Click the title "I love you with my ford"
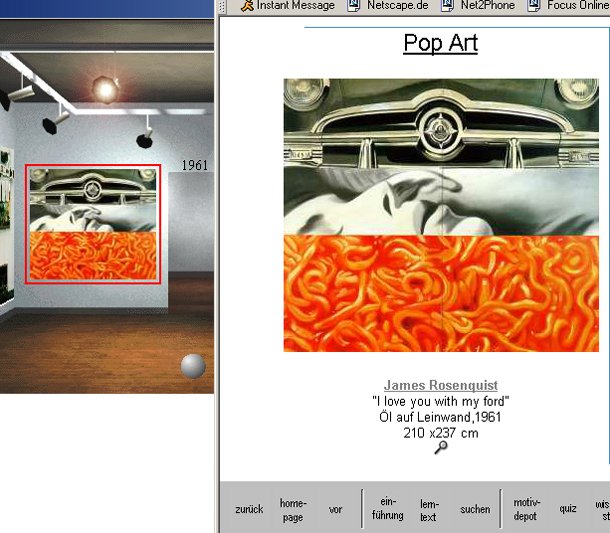 (441, 401)
